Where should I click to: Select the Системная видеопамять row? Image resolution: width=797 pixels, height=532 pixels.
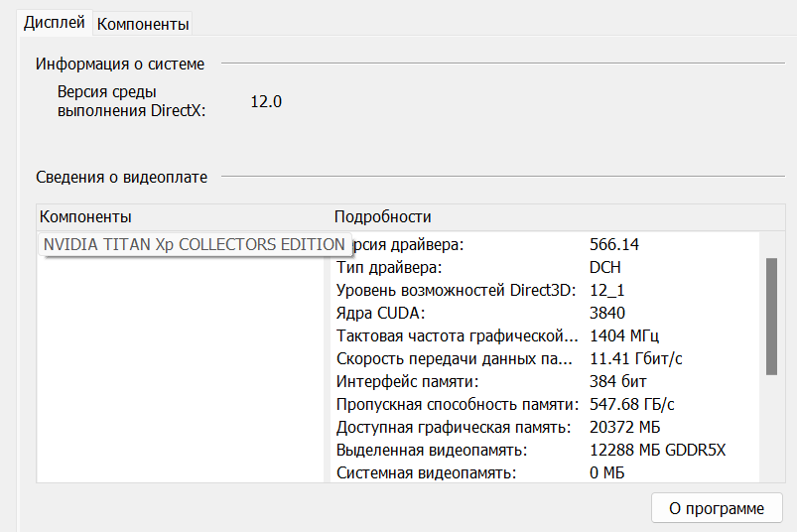tap(426, 472)
